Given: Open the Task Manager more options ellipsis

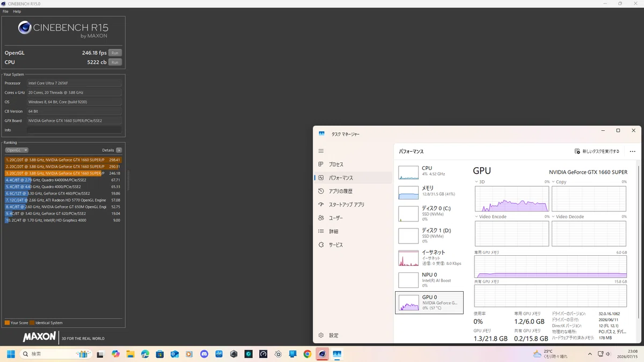Looking at the screenshot, I should [x=632, y=152].
